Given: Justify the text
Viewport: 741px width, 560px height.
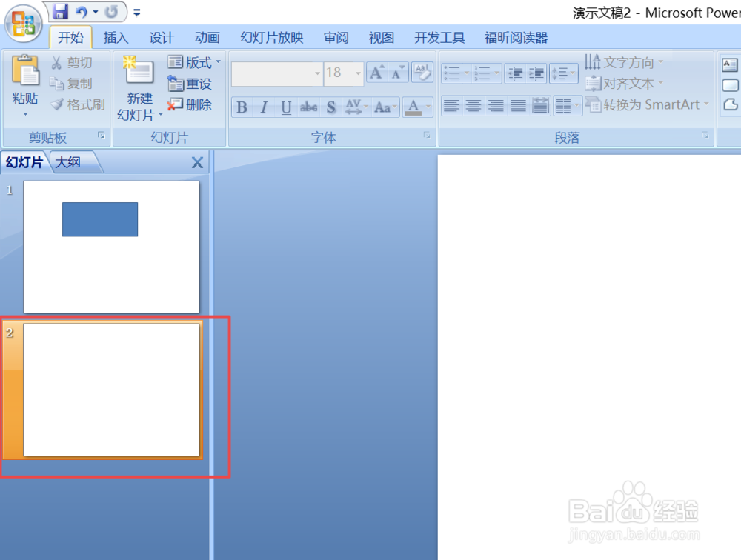Looking at the screenshot, I should click(518, 105).
